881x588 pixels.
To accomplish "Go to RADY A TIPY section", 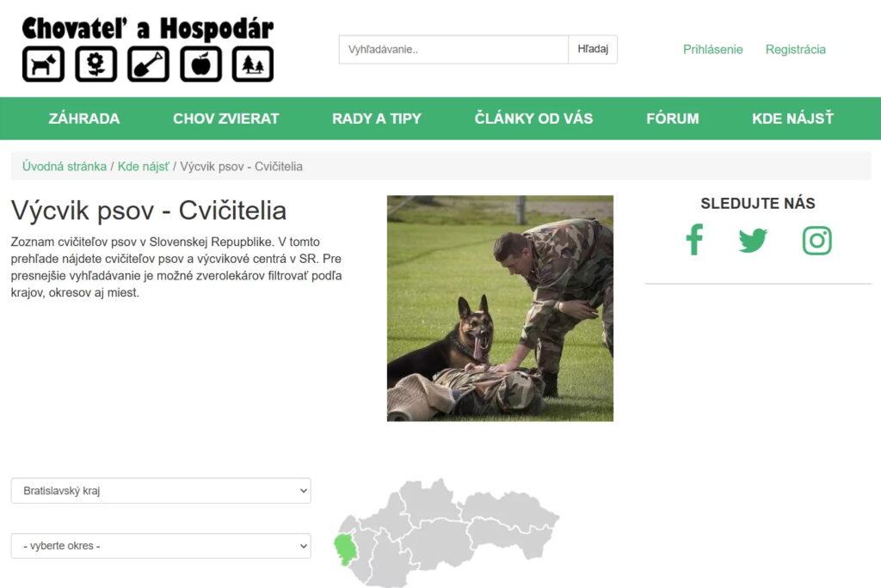I will pos(377,119).
